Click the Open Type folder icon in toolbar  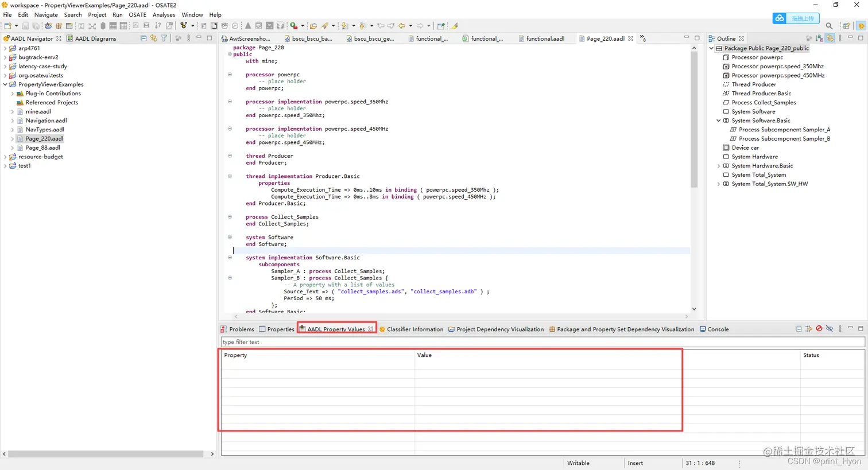tap(313, 26)
